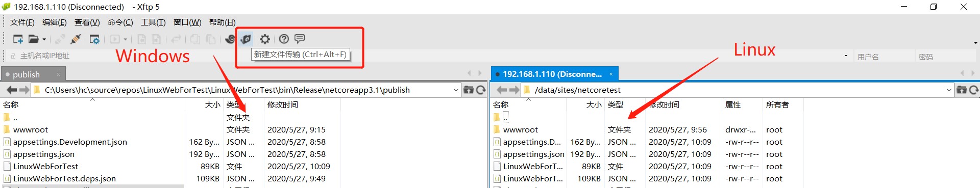Select local appsettings.json file
The image size is (980, 188).
click(44, 154)
